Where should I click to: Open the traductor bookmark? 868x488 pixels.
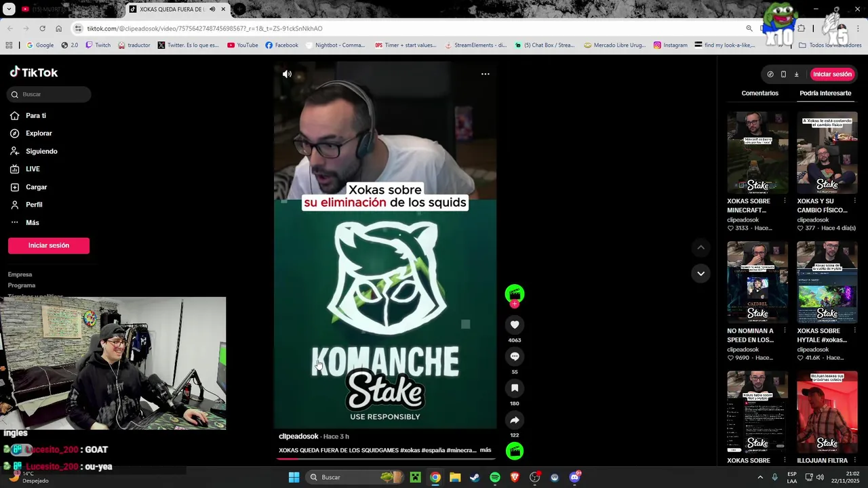coord(134,45)
